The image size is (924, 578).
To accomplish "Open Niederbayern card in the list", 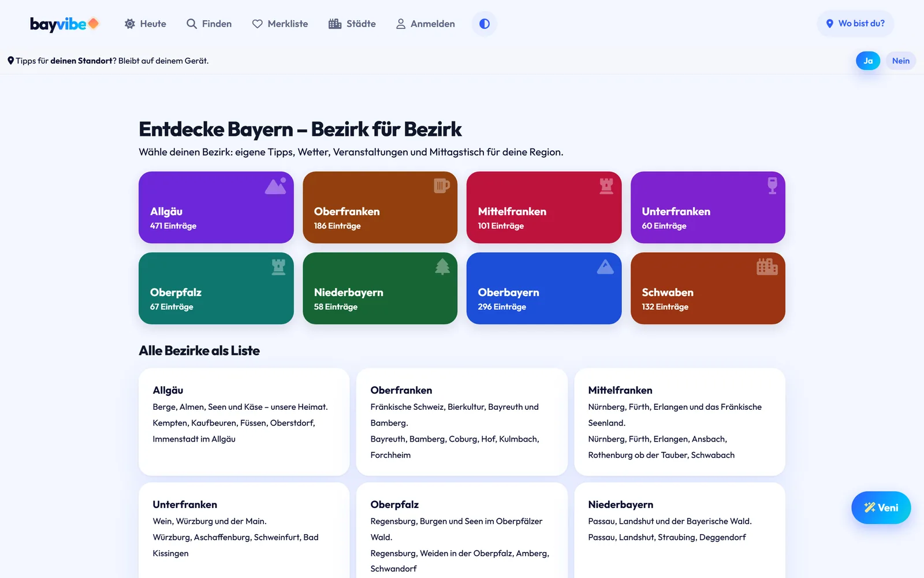I will [x=680, y=531].
